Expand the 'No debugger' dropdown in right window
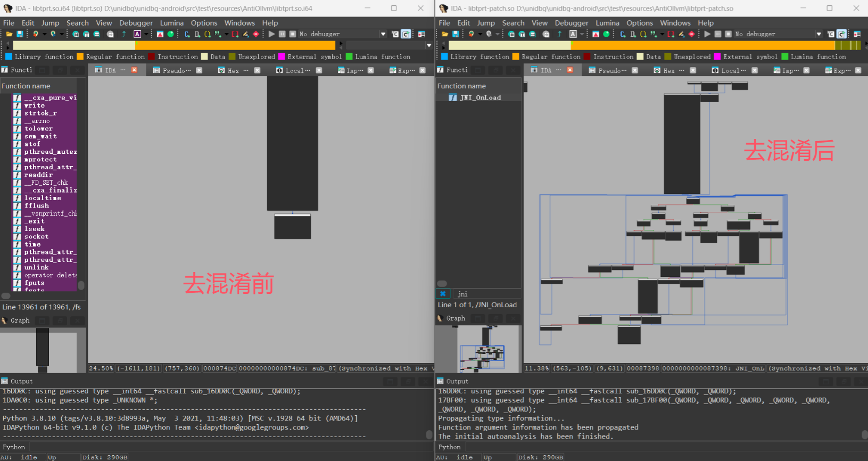This screenshot has height=461, width=868. click(819, 34)
